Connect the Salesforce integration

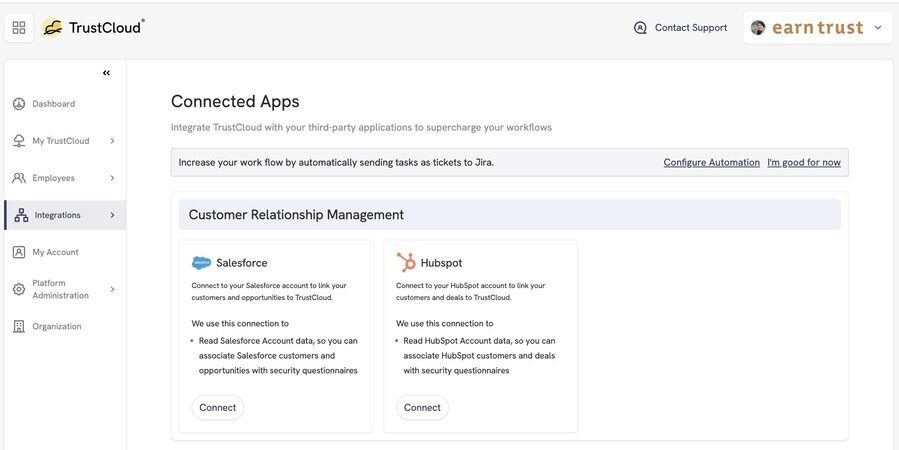[x=217, y=408]
